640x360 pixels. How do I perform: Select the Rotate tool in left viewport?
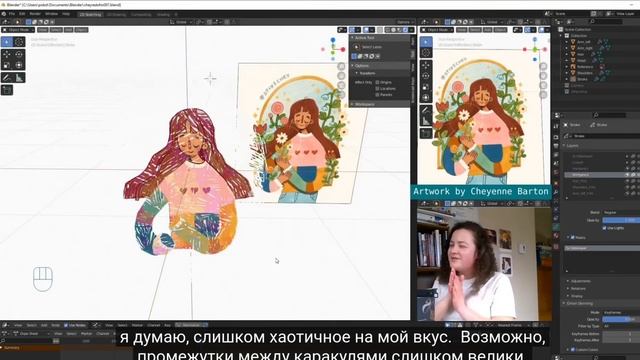click(19, 54)
